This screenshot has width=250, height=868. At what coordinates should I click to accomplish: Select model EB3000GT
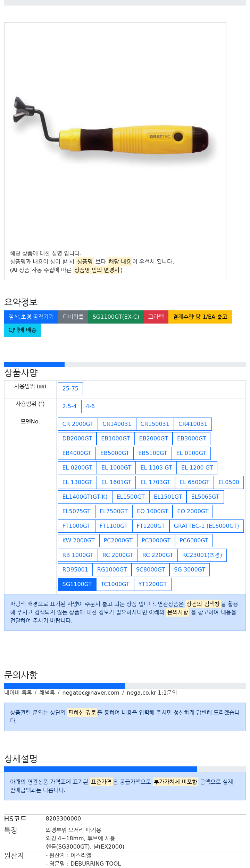[191, 439]
